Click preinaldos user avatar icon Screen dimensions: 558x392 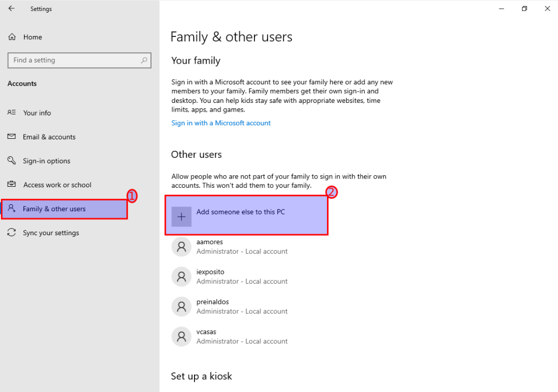coord(181,307)
